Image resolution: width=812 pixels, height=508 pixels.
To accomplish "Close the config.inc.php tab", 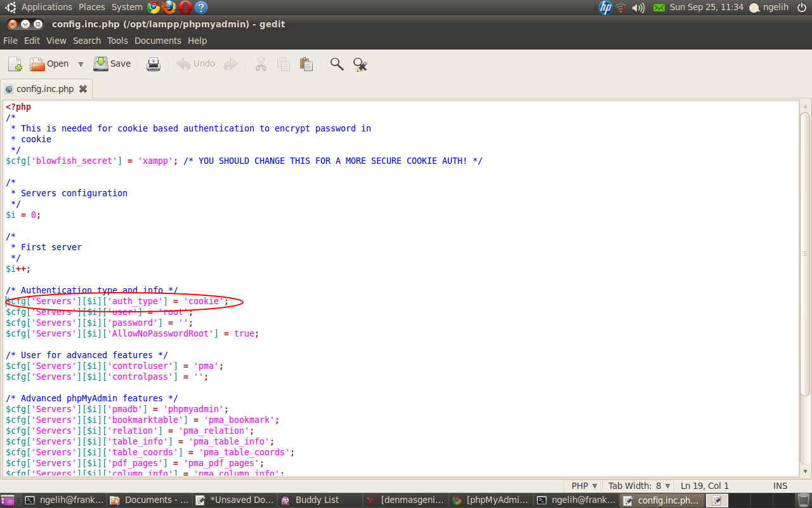I will [82, 89].
